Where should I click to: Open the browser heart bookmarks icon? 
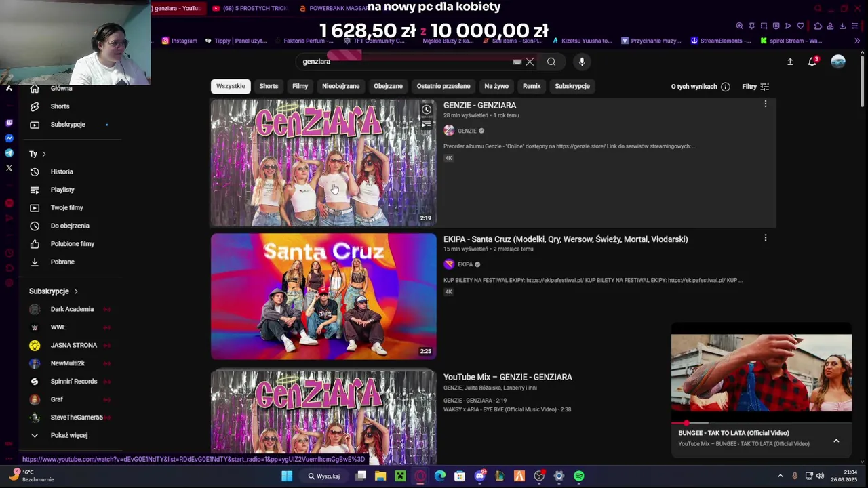point(800,26)
